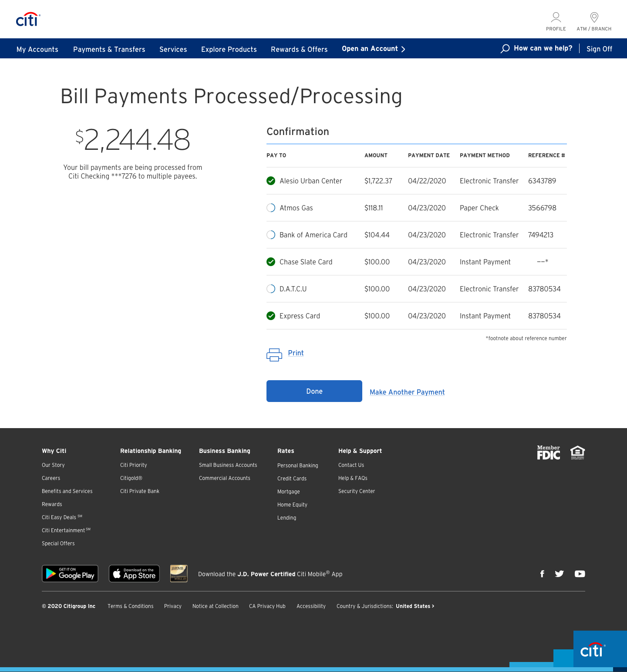Open the Rewards & Offers menu

pos(299,49)
